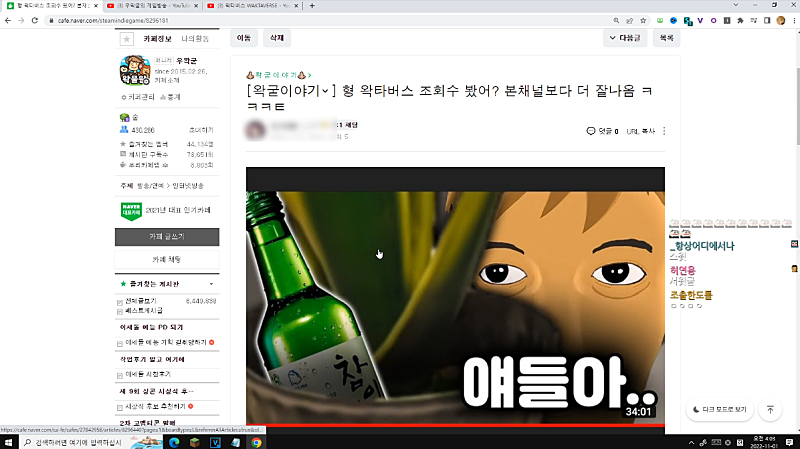The image size is (800, 449).
Task: Open the tab search dropdown chevron
Action: pyautogui.click(x=736, y=5)
